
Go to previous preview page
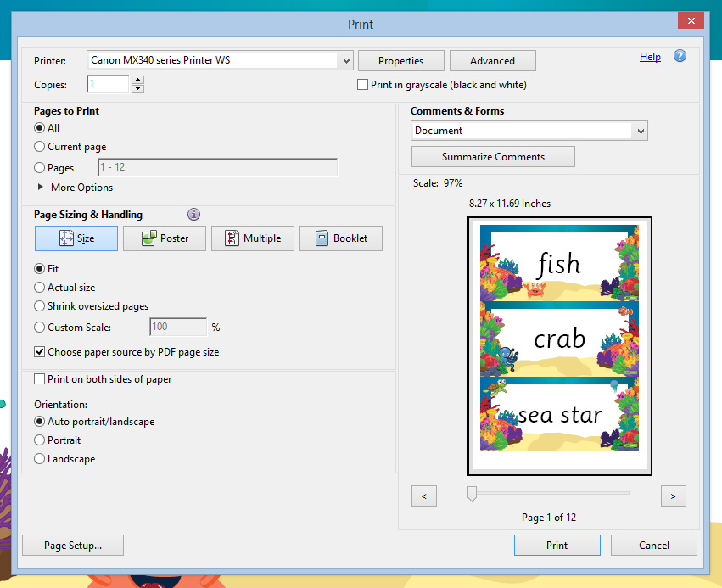[x=423, y=496]
